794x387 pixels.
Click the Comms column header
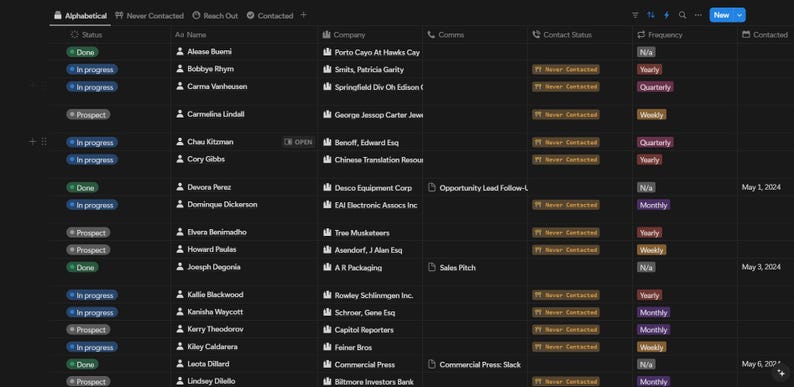[x=446, y=35]
